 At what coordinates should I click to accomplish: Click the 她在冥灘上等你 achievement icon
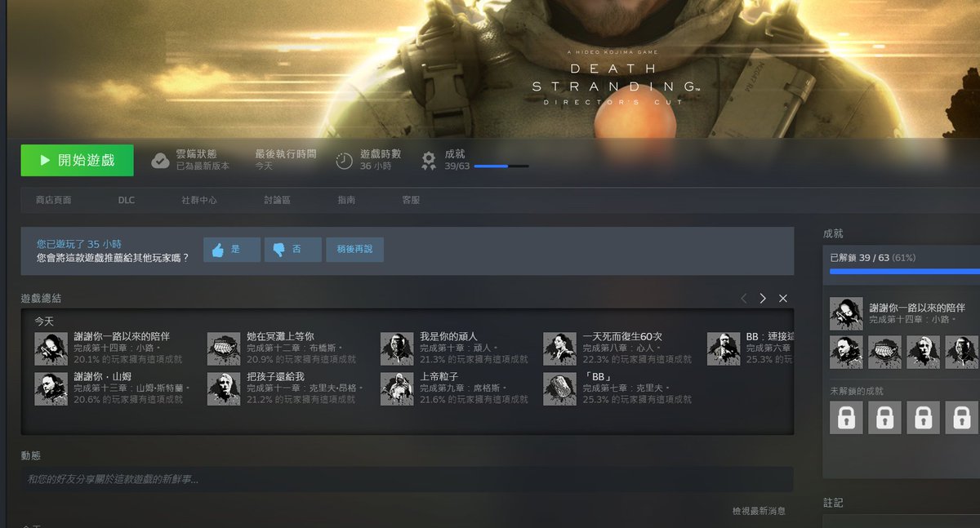pos(224,348)
